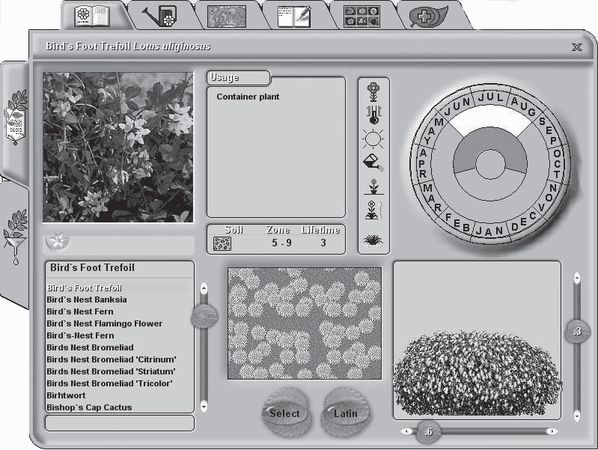Switch to the watering can tab
Viewport: 598px width, 450px height.
coord(160,16)
